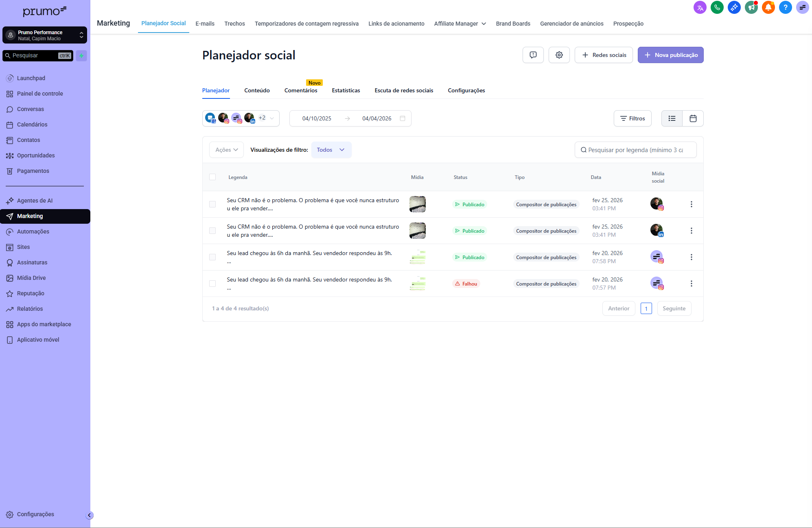Check the checkbox of the Falhou post

point(212,284)
